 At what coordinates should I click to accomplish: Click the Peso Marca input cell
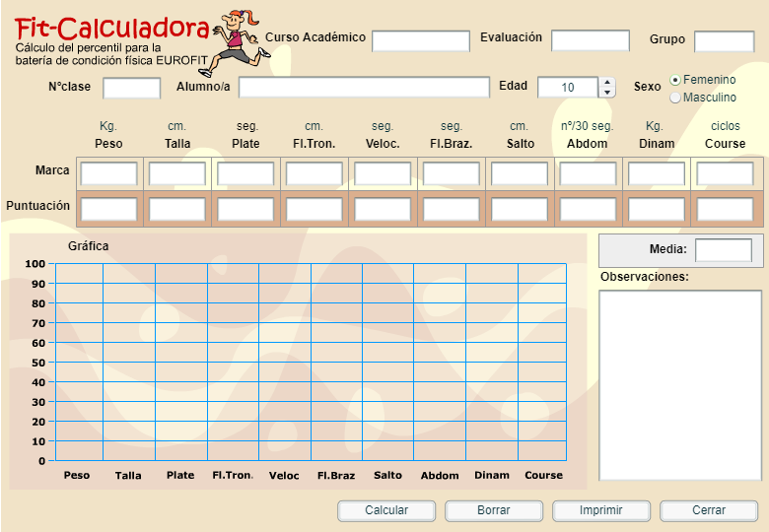click(x=108, y=174)
